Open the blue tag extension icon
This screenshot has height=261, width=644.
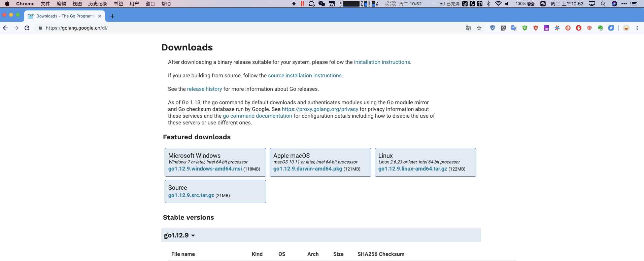point(611,28)
